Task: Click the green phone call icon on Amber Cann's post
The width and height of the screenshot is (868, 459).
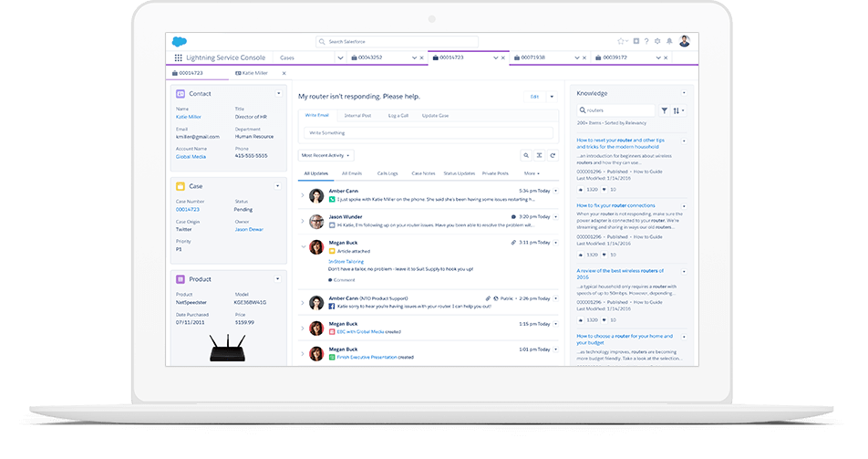Action: [x=332, y=199]
